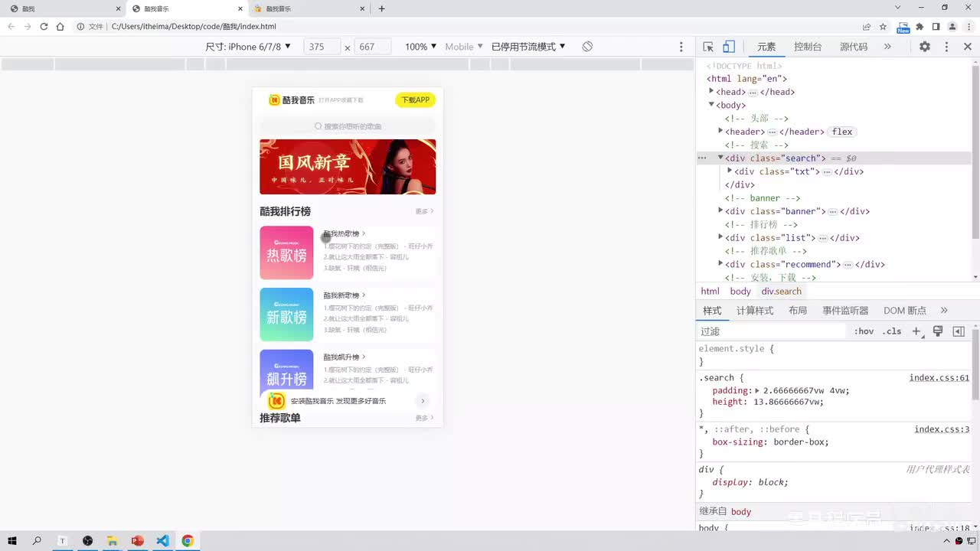Expand the header element node
Screen dimensions: 980x551
coord(720,131)
